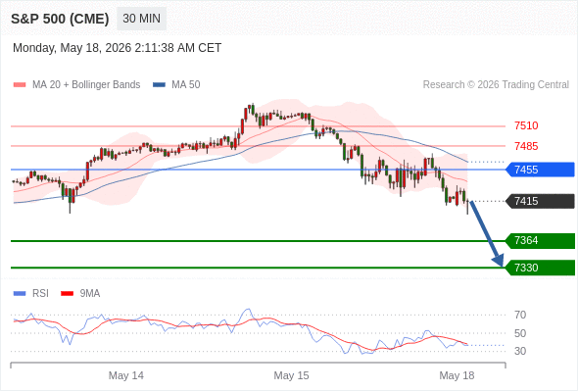This screenshot has height=392, width=578.
Task: Click the May 15 date axis label
Action: tap(291, 375)
